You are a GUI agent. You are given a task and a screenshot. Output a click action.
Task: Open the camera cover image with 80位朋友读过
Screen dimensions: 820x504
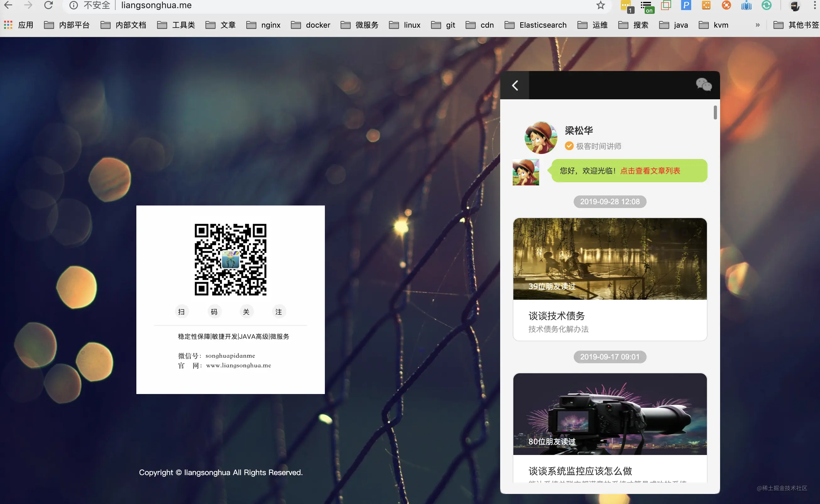click(610, 414)
